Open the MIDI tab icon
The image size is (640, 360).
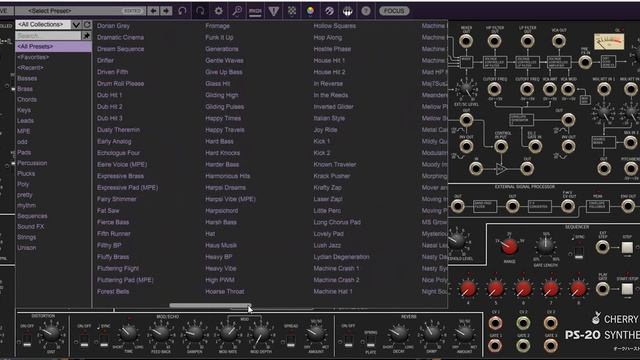coord(255,11)
